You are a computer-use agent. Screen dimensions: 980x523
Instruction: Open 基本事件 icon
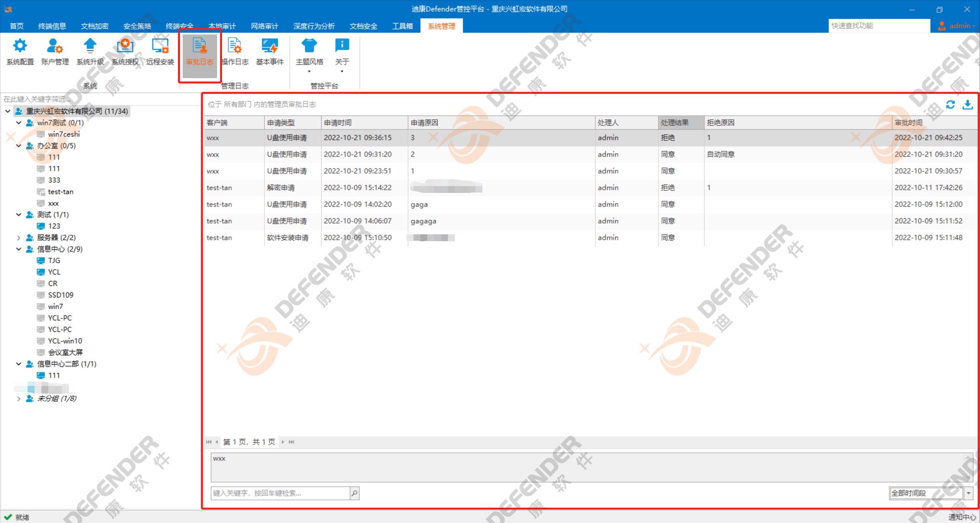tap(269, 46)
